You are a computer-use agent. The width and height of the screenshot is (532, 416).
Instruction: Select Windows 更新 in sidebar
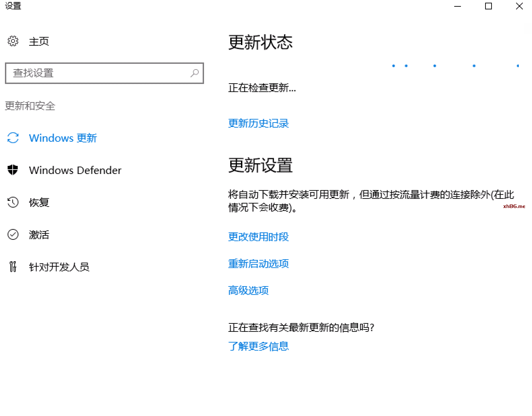[x=63, y=138]
